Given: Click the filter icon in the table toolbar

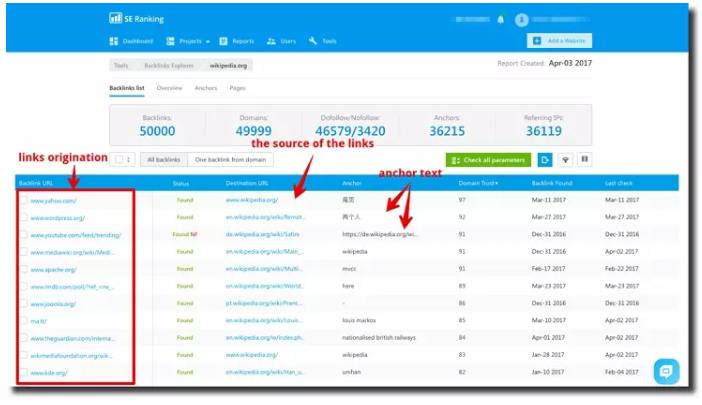Looking at the screenshot, I should 565,159.
